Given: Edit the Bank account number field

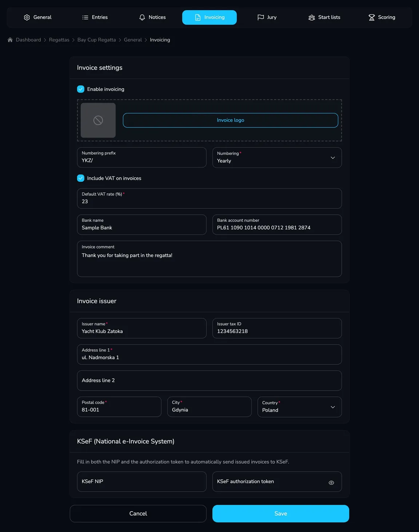Looking at the screenshot, I should pyautogui.click(x=277, y=225).
